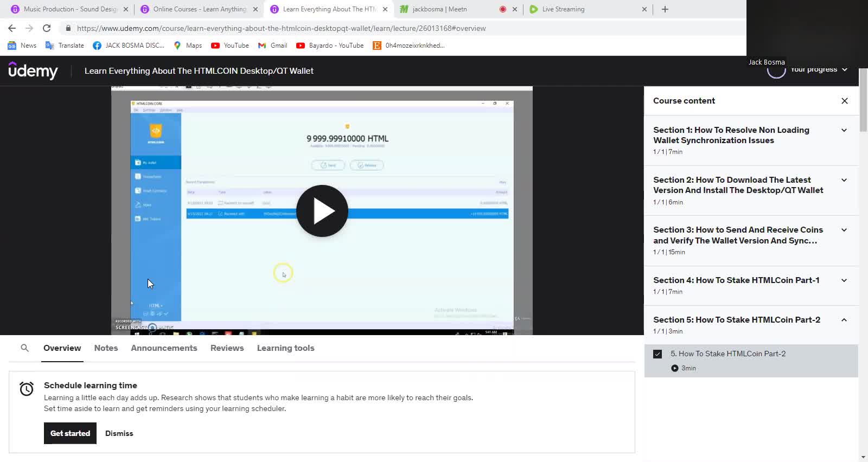Open Gmail bookmark
This screenshot has height=462, width=868.
(x=272, y=46)
